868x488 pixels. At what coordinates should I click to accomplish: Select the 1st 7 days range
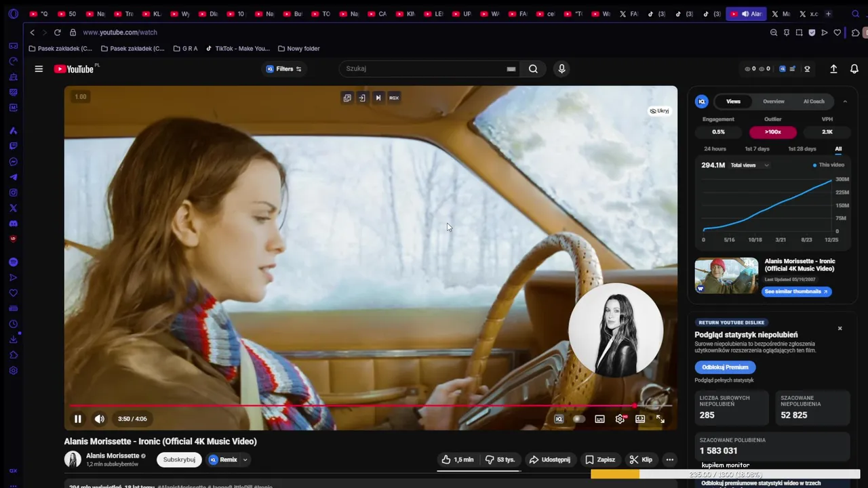tap(757, 148)
